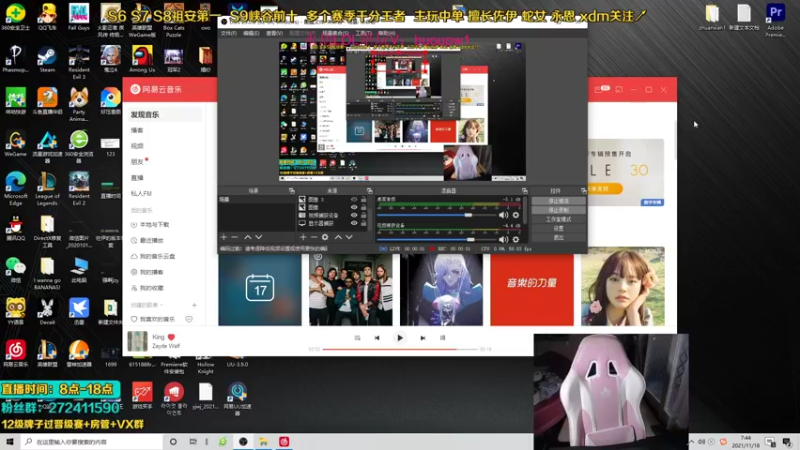The image size is (800, 450).
Task: Select the Phasmophobia desktop icon
Action: 16,60
